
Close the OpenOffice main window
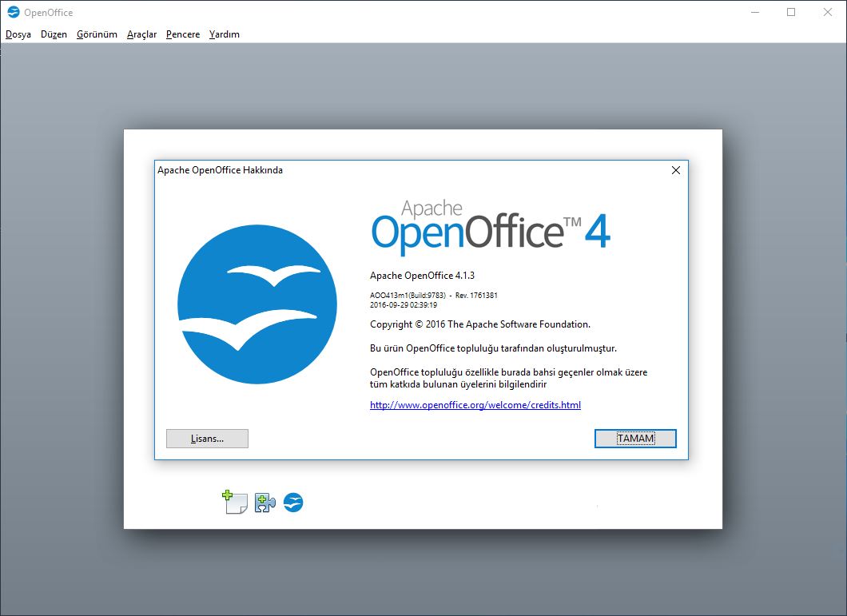[x=828, y=12]
